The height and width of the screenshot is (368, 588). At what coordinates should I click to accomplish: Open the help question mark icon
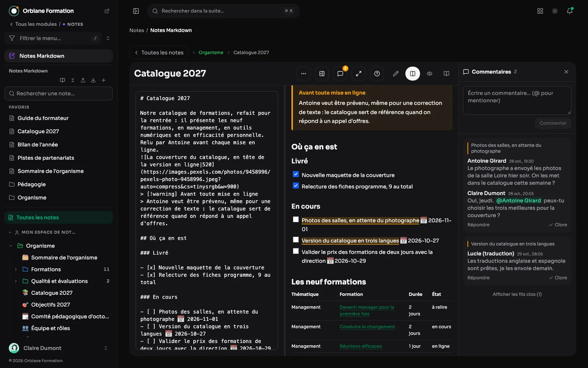(377, 74)
